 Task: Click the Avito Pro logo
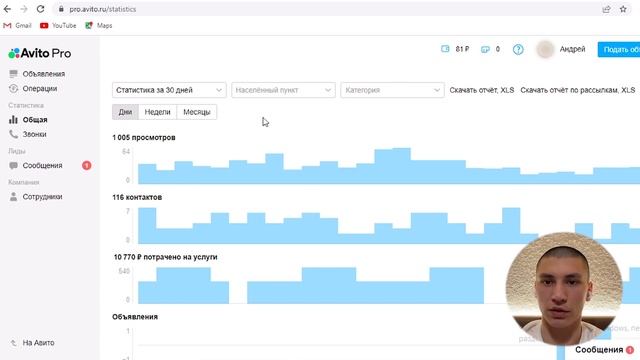pyautogui.click(x=40, y=53)
